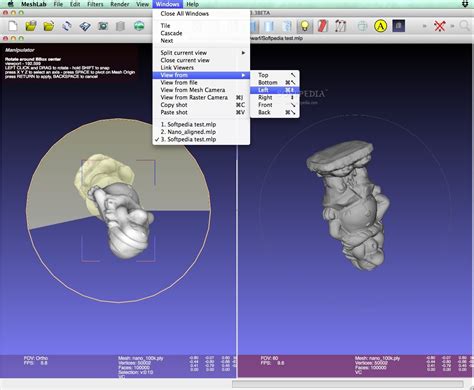Screen dimensions: 474x390
Task: Open the File menu
Action: click(58, 4)
